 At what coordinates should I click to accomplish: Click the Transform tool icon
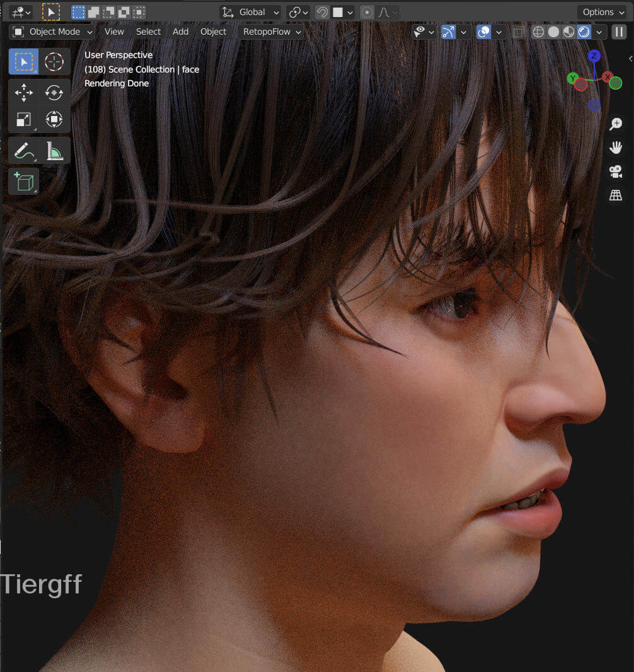(x=54, y=119)
